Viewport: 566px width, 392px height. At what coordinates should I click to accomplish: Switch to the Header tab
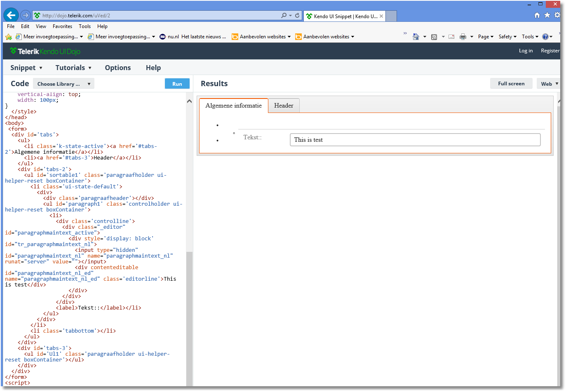(x=284, y=106)
